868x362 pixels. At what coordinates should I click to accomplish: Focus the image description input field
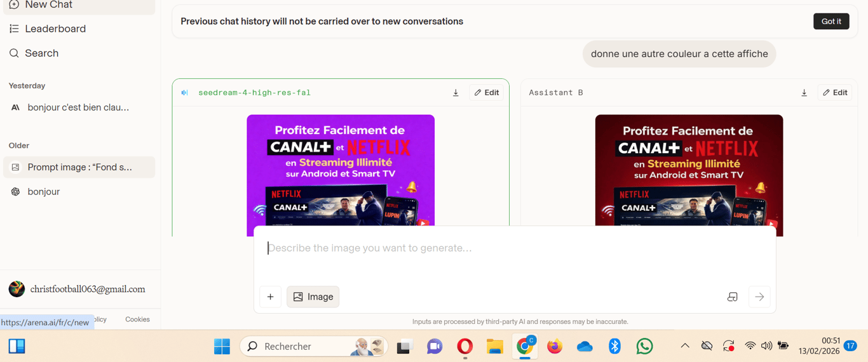(x=515, y=248)
